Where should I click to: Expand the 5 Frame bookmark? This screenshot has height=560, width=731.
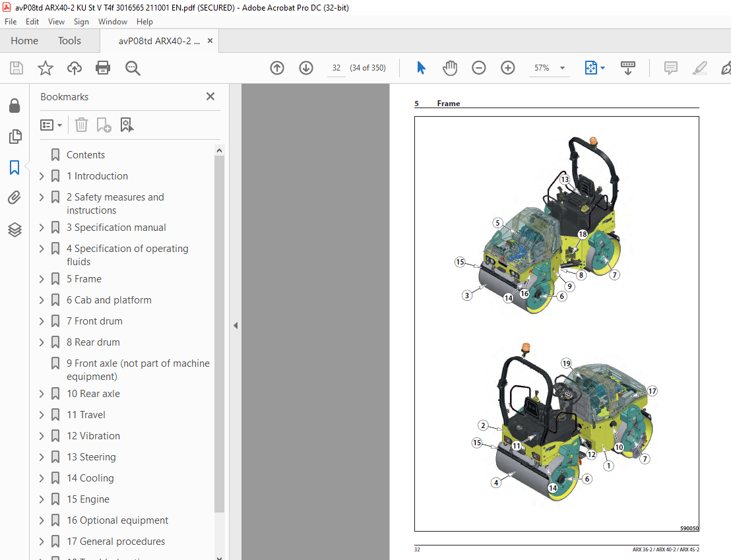pyautogui.click(x=42, y=279)
